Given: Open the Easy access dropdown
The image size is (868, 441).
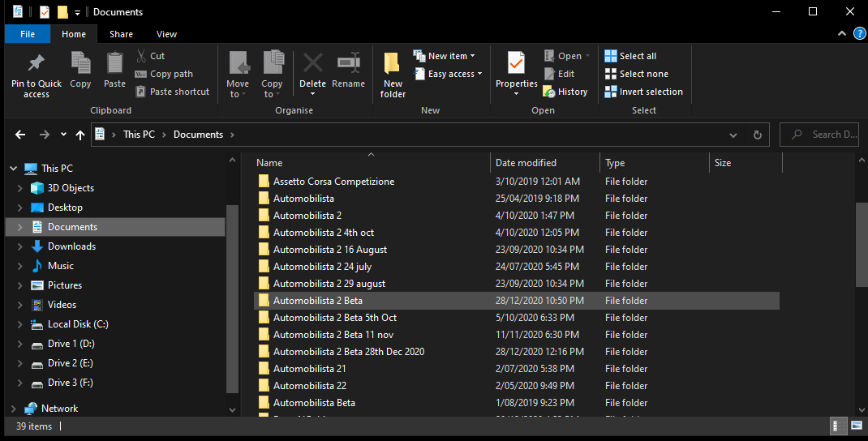Looking at the screenshot, I should point(447,74).
